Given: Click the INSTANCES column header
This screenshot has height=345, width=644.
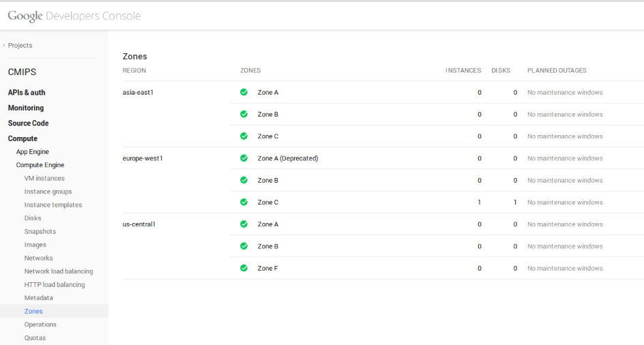Looking at the screenshot, I should [463, 70].
